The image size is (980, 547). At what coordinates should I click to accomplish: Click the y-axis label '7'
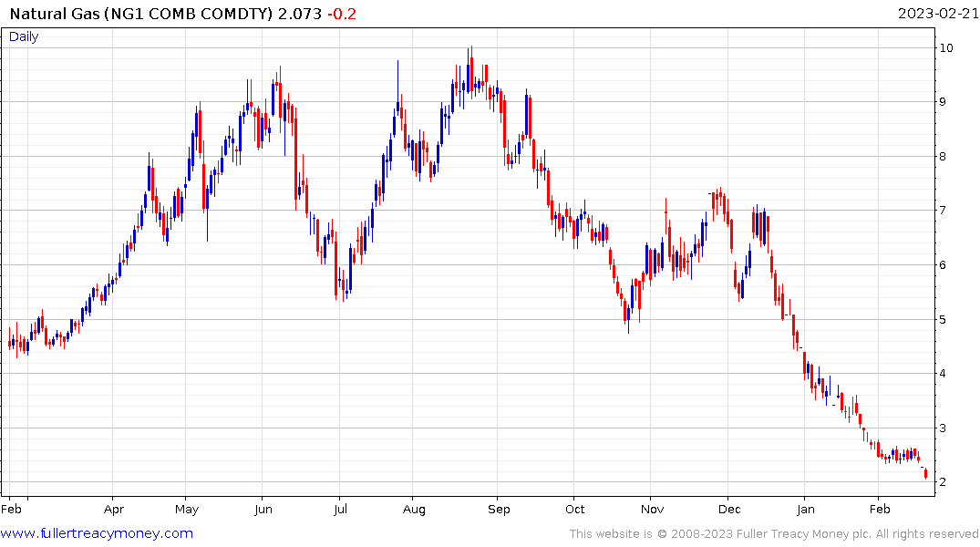[x=943, y=210]
